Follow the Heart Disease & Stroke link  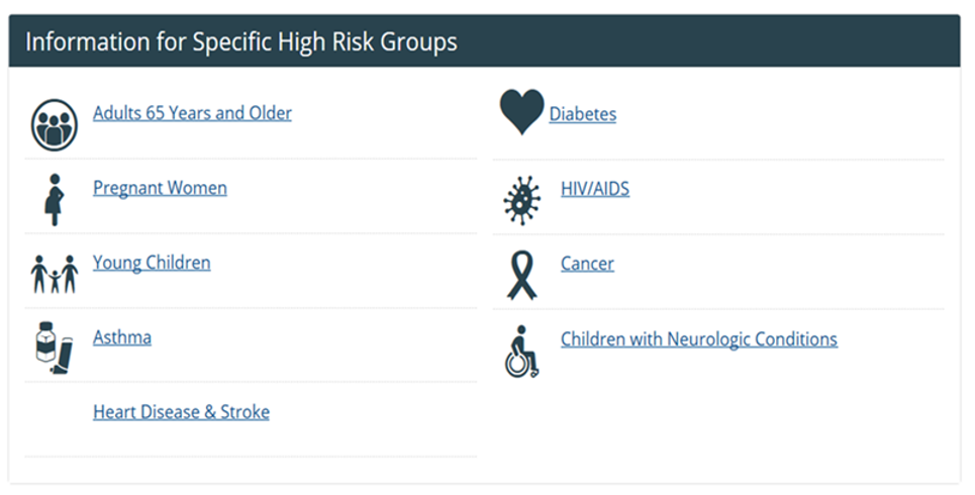181,412
